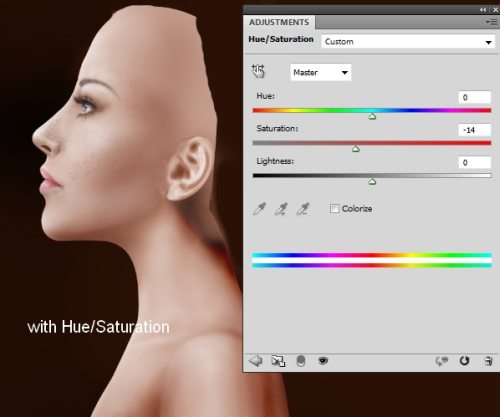Clip the adjustment to the layer below
This screenshot has height=417, width=500.
coord(301,361)
